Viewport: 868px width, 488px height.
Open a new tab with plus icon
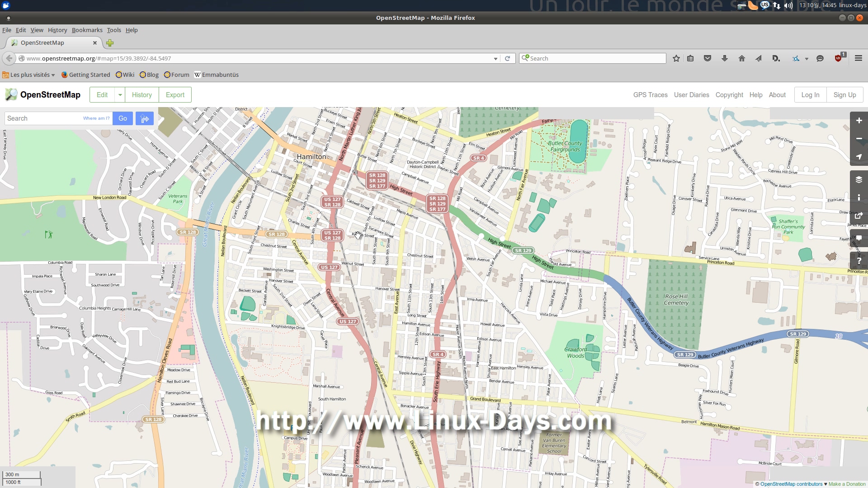click(110, 43)
